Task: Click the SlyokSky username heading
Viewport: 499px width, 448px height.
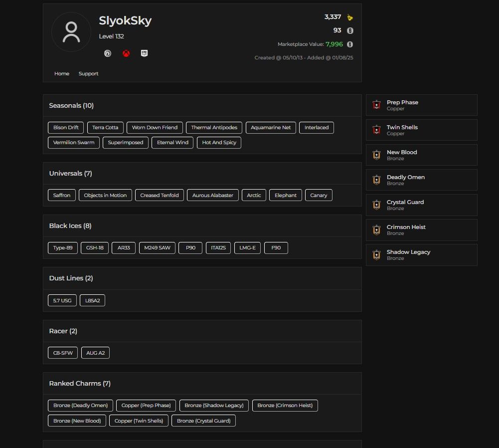Action: pos(125,20)
